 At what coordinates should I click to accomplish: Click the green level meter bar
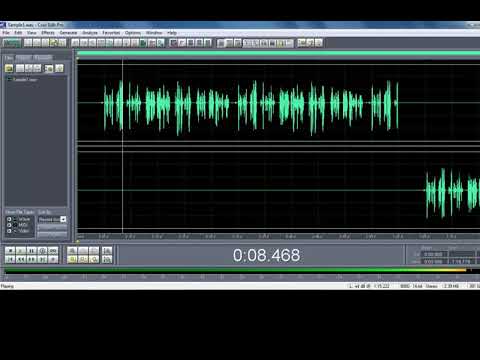pyautogui.click(x=237, y=271)
